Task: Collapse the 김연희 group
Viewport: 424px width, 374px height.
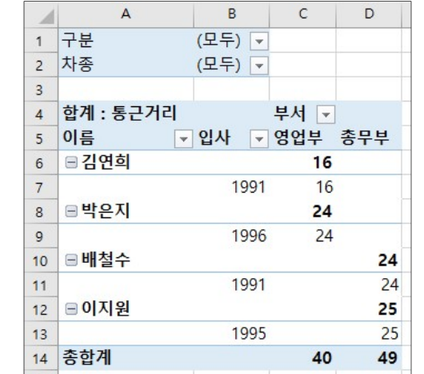Action: tap(71, 163)
